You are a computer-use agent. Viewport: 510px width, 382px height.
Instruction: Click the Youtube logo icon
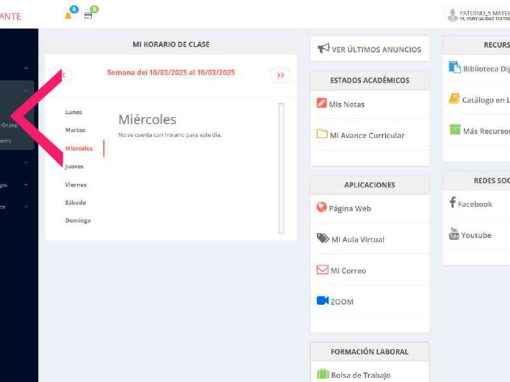454,234
